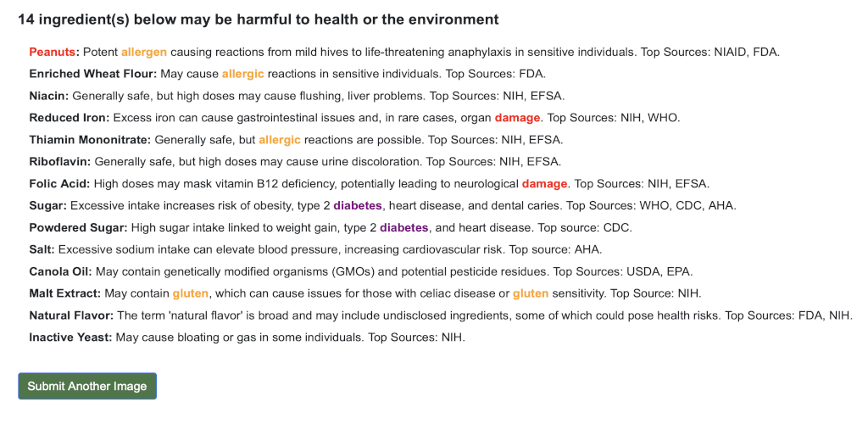Click the Riboflavin ingredient label

[x=60, y=161]
